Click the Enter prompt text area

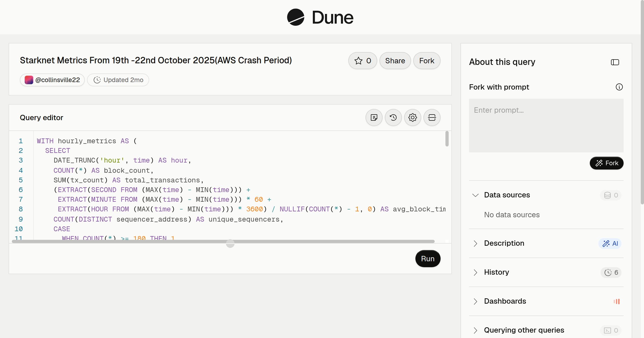[546, 126]
